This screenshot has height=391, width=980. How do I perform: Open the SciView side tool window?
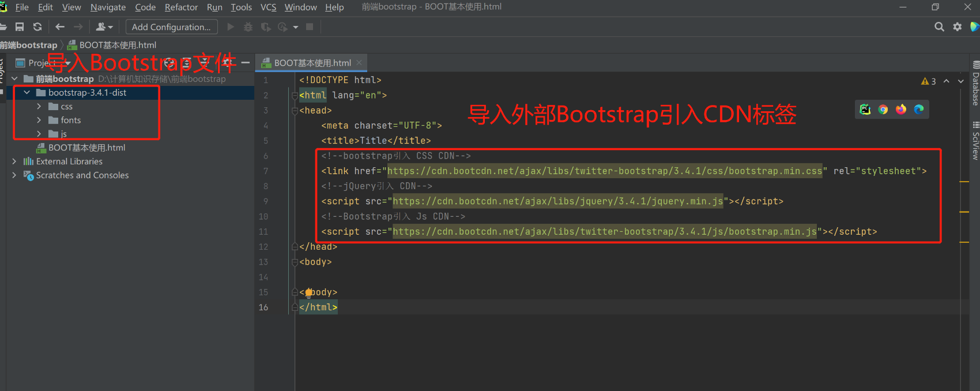click(975, 141)
